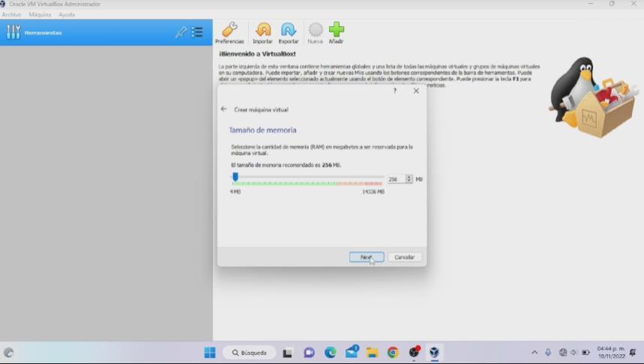
Task: Click the Next button
Action: [x=367, y=257]
